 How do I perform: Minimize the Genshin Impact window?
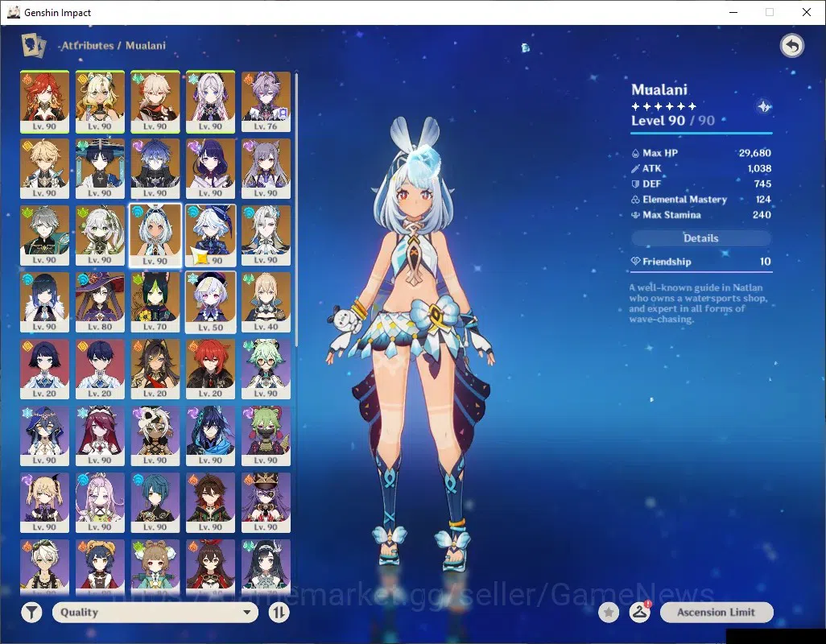733,12
